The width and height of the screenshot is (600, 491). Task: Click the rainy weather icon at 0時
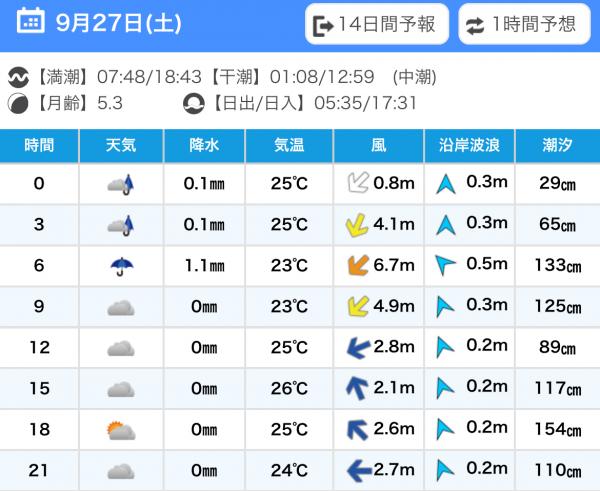click(x=121, y=183)
